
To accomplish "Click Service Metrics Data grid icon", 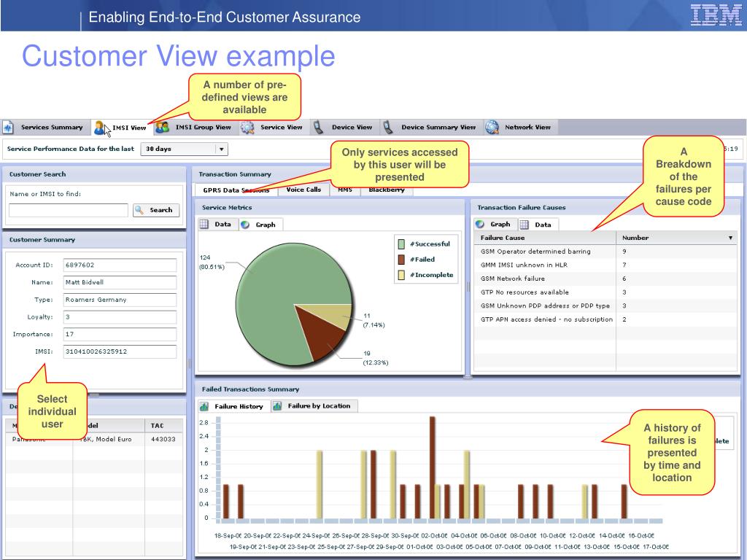I will pos(204,225).
